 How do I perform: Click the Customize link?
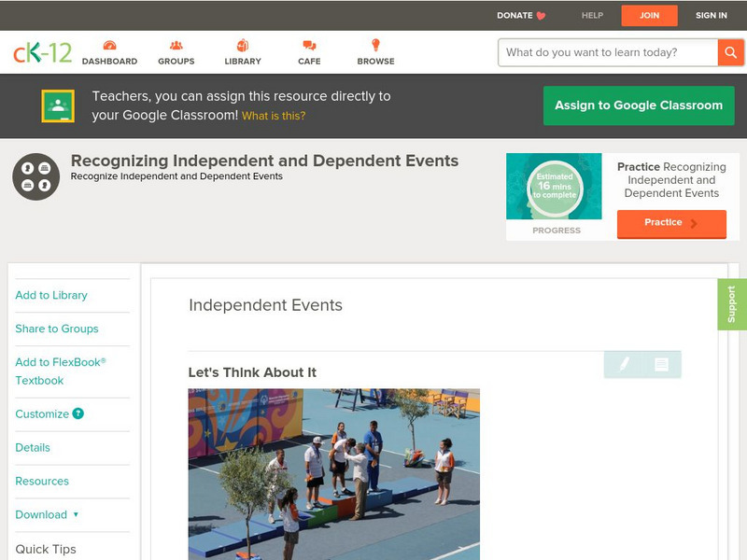(42, 413)
